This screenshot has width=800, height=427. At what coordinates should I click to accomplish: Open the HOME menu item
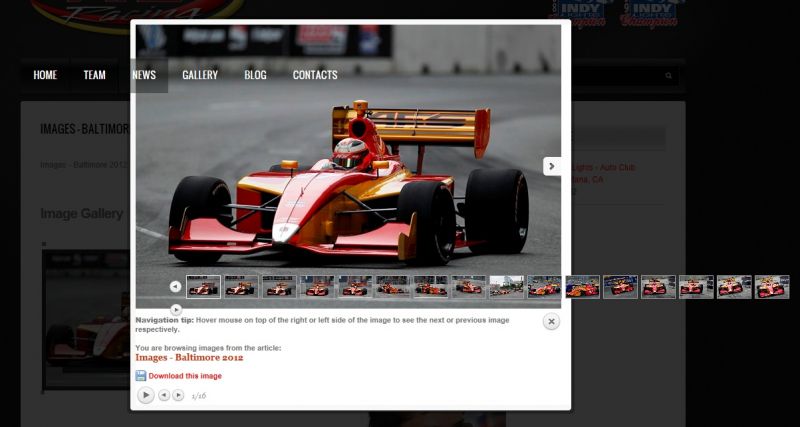point(45,75)
